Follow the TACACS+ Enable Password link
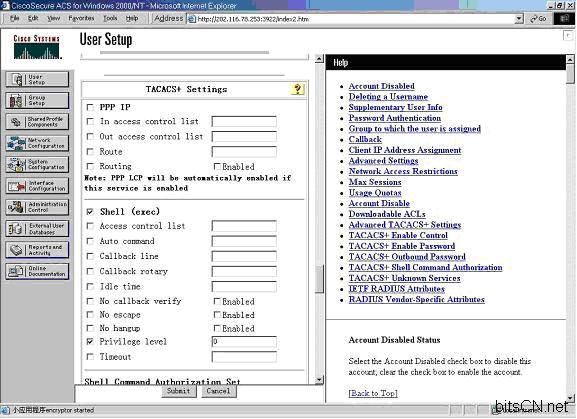Image resolution: width=577 pixels, height=419 pixels. pyautogui.click(x=401, y=246)
